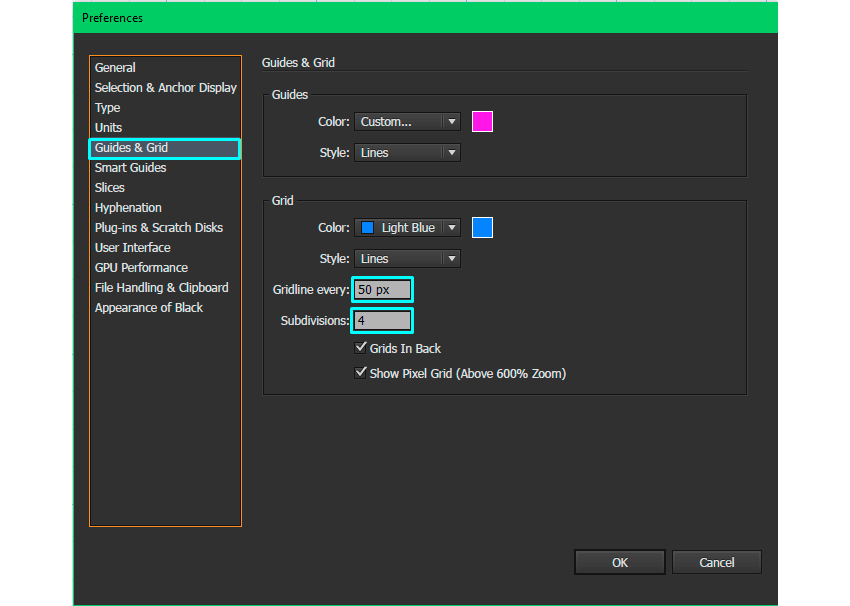
Task: Select Units in the category list
Action: click(108, 128)
